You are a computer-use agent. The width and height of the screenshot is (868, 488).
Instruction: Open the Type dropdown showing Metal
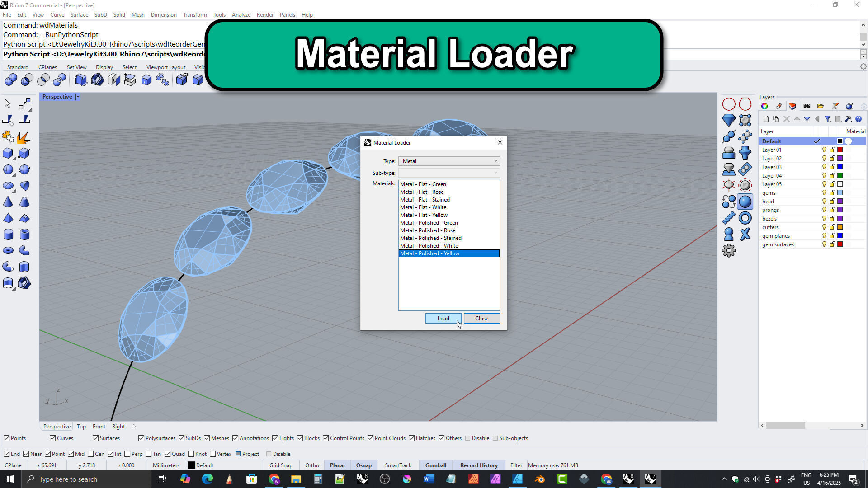point(449,161)
